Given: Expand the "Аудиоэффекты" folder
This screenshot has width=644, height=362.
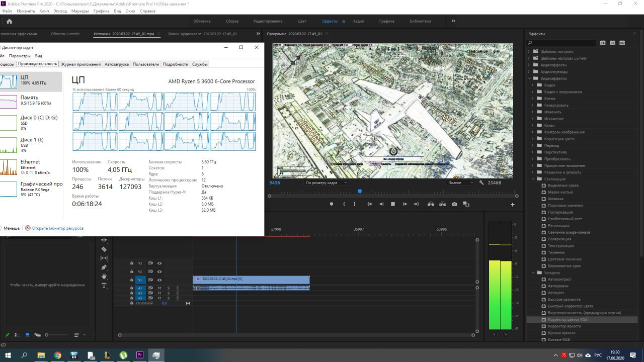Looking at the screenshot, I should [x=529, y=65].
